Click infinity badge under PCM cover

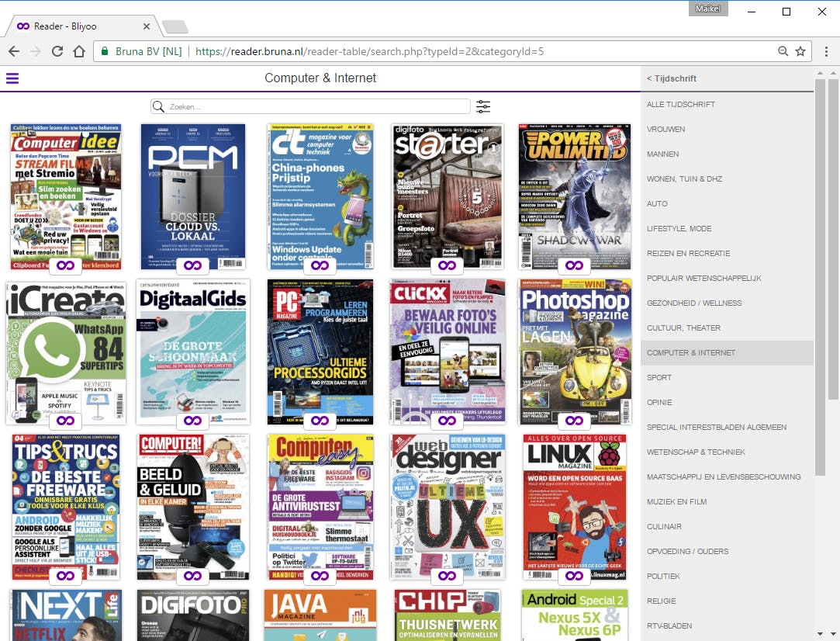[193, 265]
